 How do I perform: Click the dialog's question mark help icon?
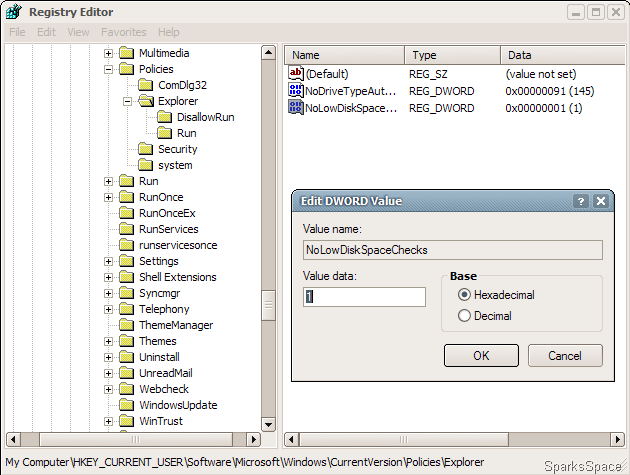pos(581,201)
